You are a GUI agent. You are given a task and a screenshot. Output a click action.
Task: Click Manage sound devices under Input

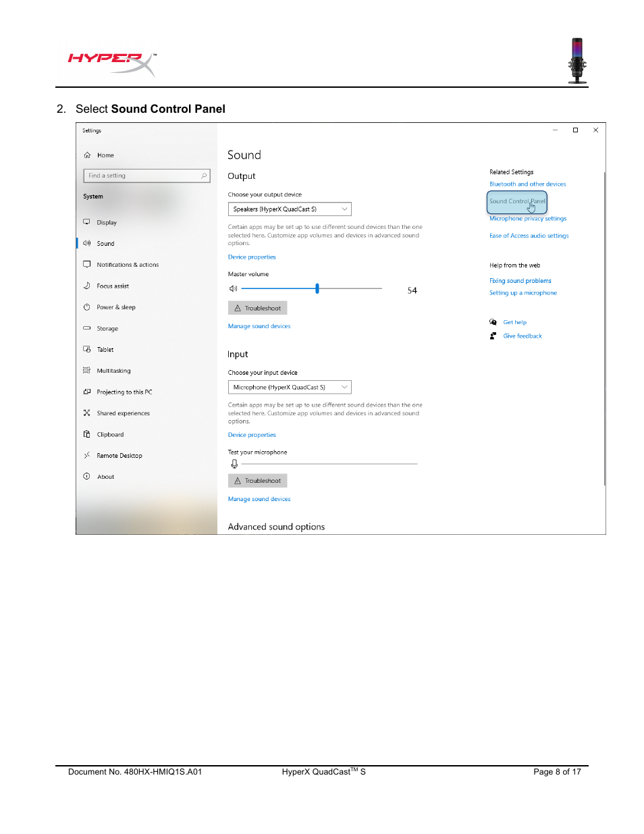coord(259,499)
